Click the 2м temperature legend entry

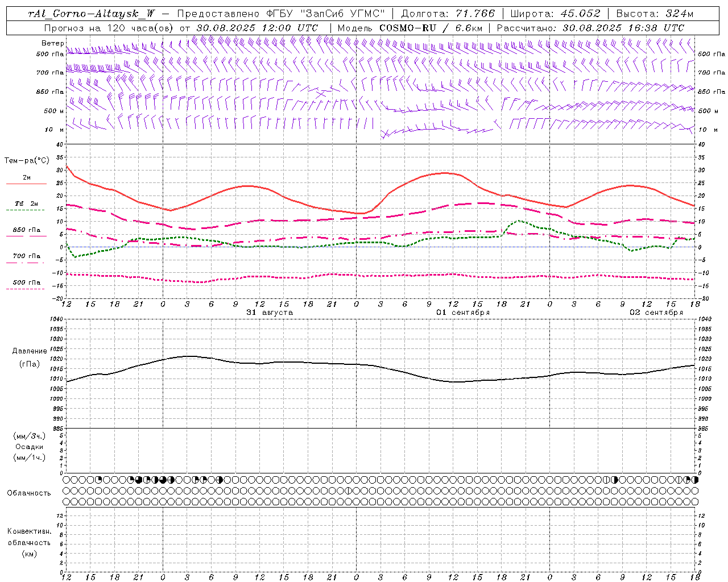point(27,178)
